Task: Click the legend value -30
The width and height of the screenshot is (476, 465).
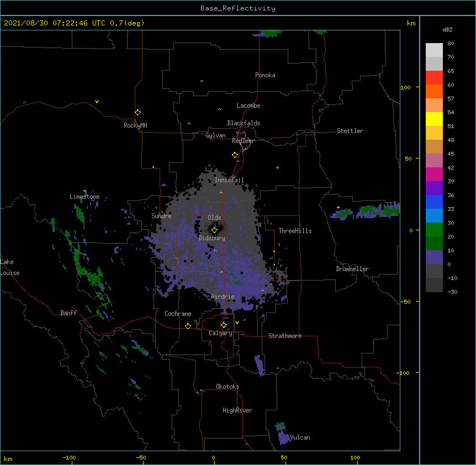Action: (x=452, y=292)
